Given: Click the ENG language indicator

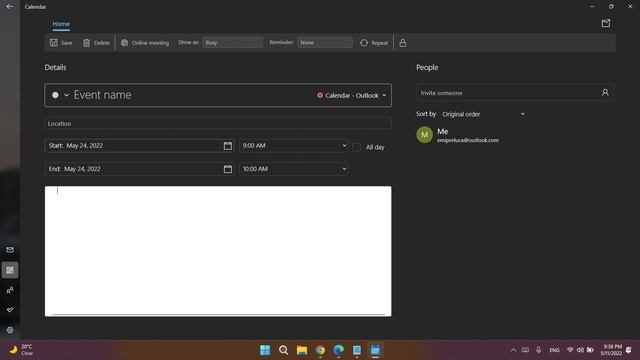Looking at the screenshot, I should 554,350.
